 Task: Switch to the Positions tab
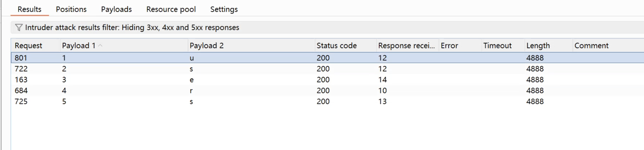point(71,9)
